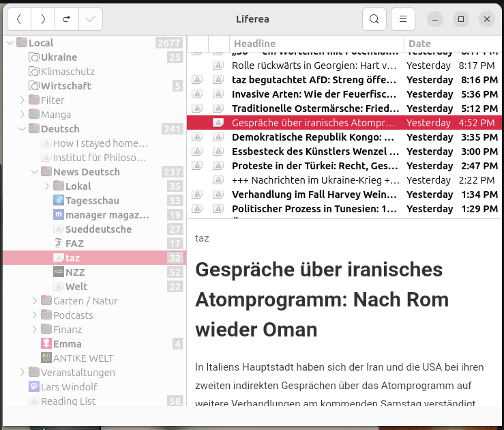Click the '4:52 PM' date of selected item
504x430 pixels.
pos(476,123)
